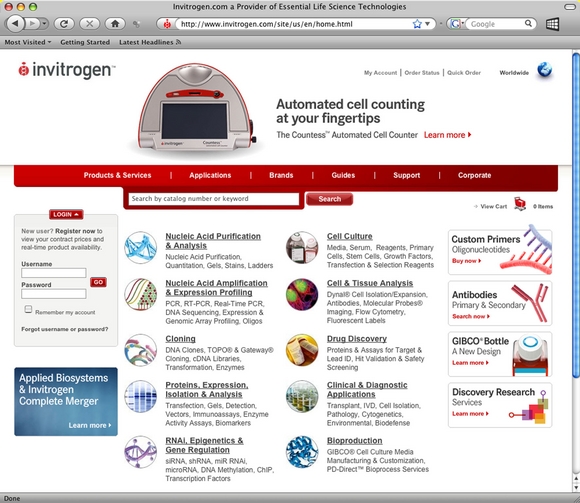This screenshot has width=580, height=503.
Task: Open the back/forward history dropdown arrow
Action: coord(44,24)
